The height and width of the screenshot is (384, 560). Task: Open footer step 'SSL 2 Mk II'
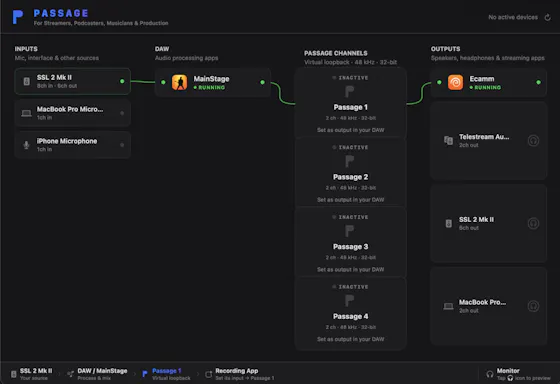pyautogui.click(x=31, y=374)
